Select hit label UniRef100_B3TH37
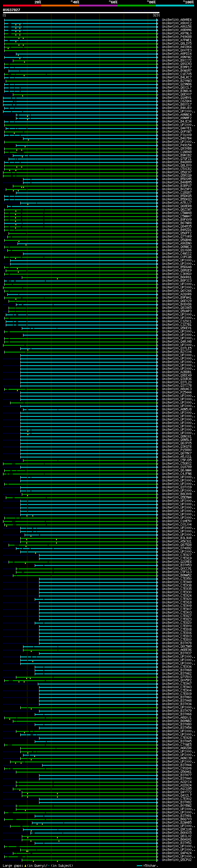Screen dimensions: 197x868 177,653
